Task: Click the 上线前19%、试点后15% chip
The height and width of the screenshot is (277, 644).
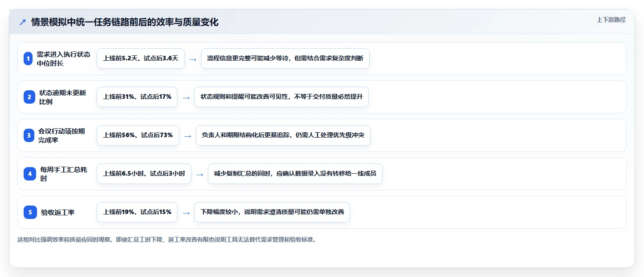Action: tap(137, 212)
